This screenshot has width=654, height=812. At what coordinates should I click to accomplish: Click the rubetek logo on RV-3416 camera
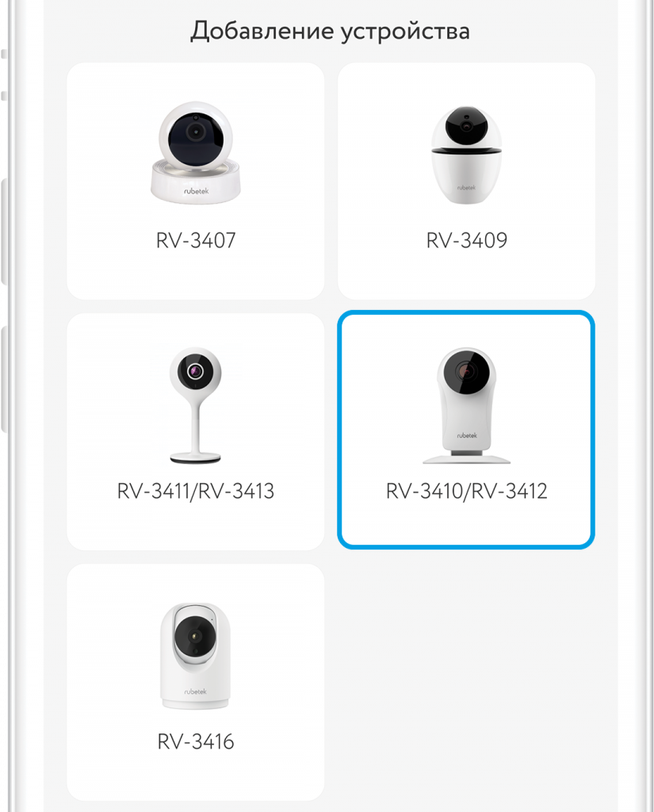(x=195, y=691)
